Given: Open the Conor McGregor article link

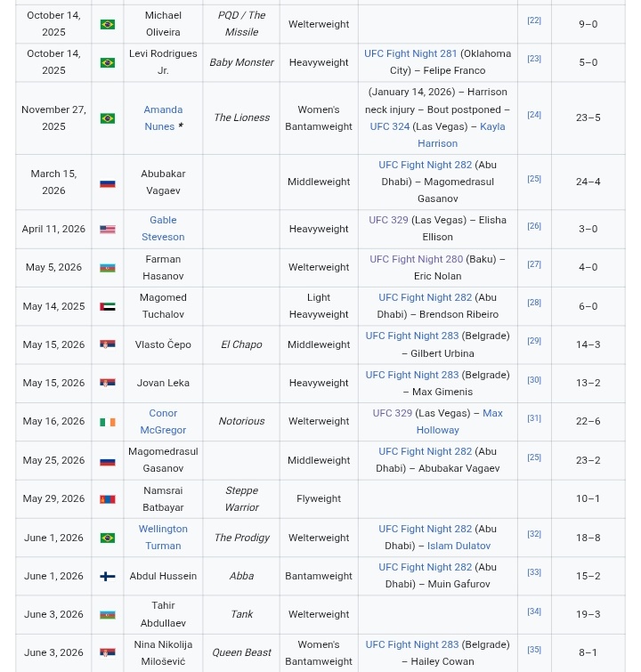Looking at the screenshot, I should [x=163, y=421].
